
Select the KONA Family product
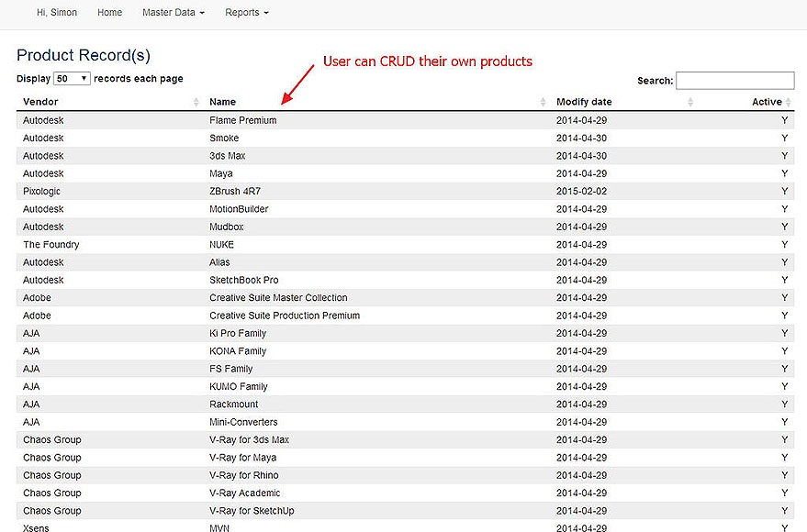[238, 351]
